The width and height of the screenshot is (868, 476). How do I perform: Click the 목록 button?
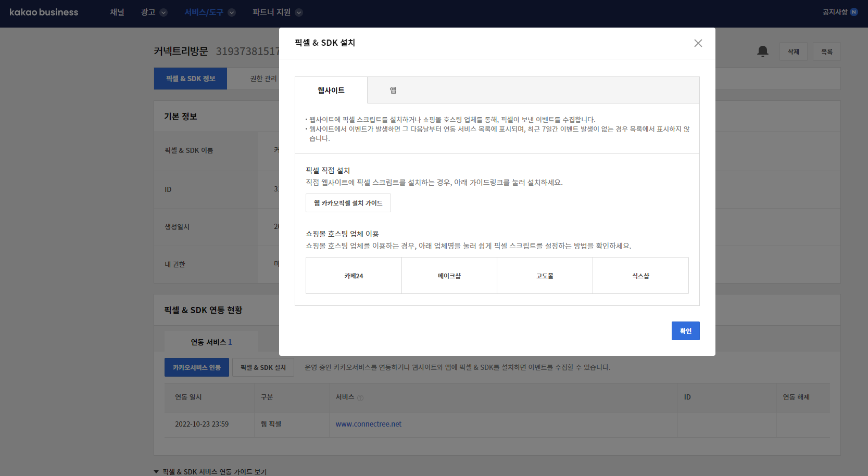point(827,52)
